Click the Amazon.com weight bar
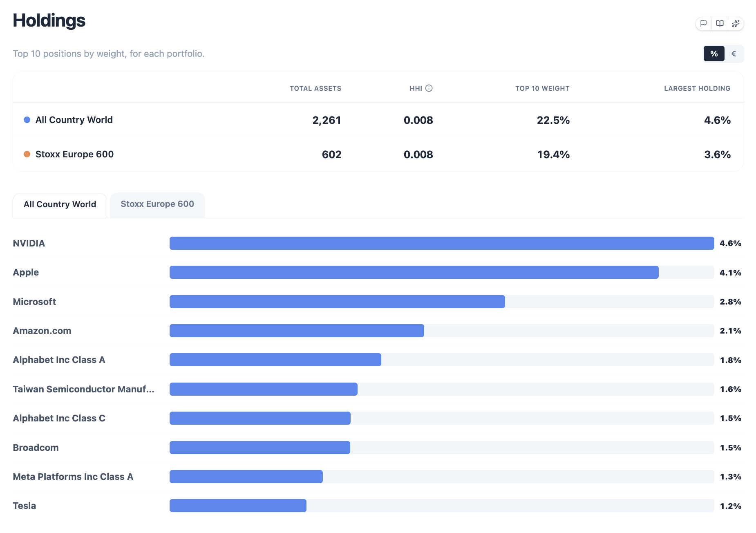Viewport: 756px width, 533px height. 297,331
